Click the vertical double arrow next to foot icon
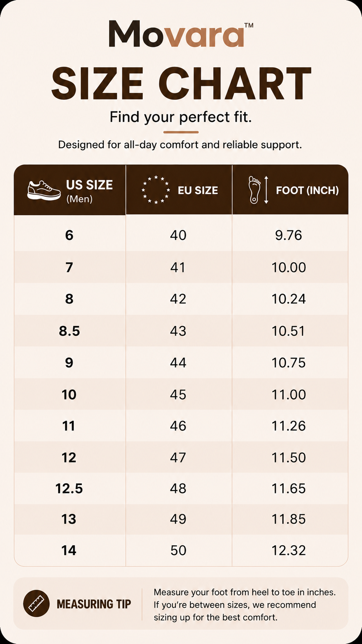 click(x=266, y=190)
